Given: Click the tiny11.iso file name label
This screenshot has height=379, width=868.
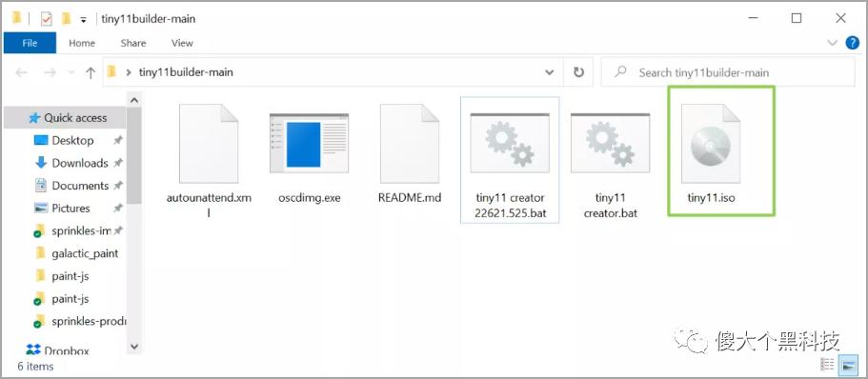Looking at the screenshot, I should point(711,197).
